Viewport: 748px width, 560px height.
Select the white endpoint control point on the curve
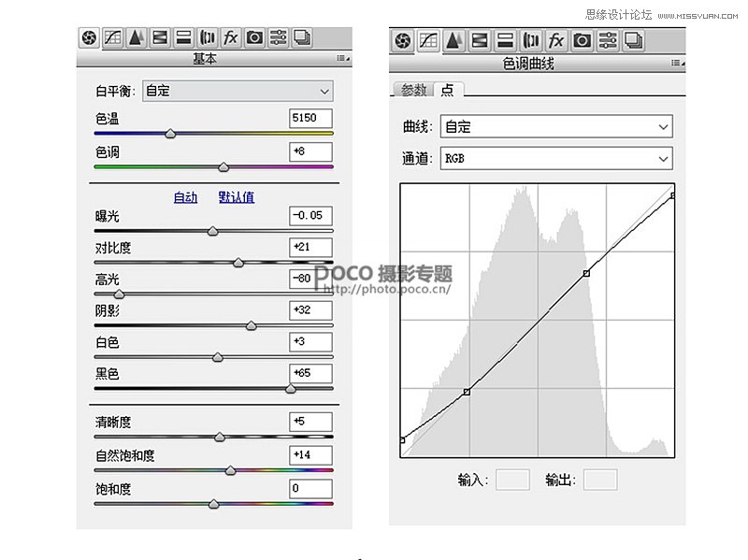coord(672,195)
